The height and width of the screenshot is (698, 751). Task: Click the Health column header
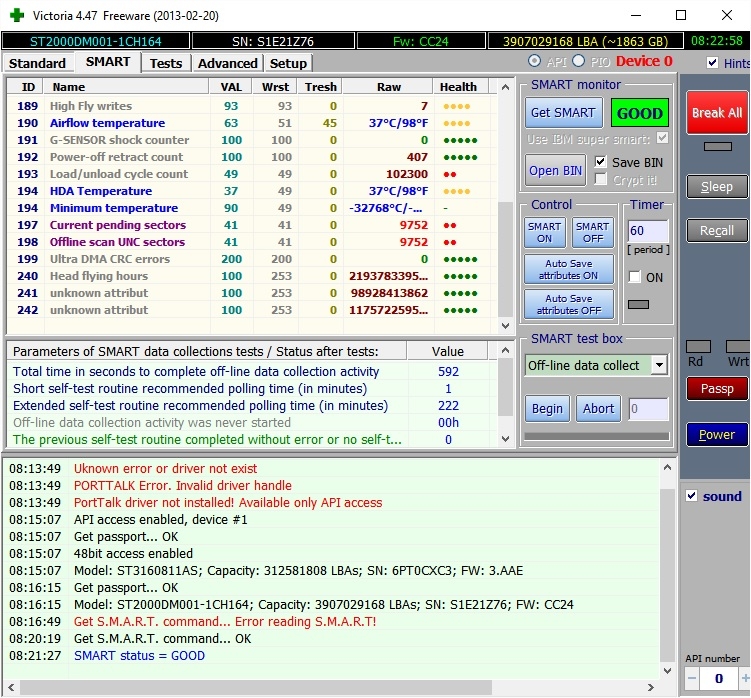[458, 87]
